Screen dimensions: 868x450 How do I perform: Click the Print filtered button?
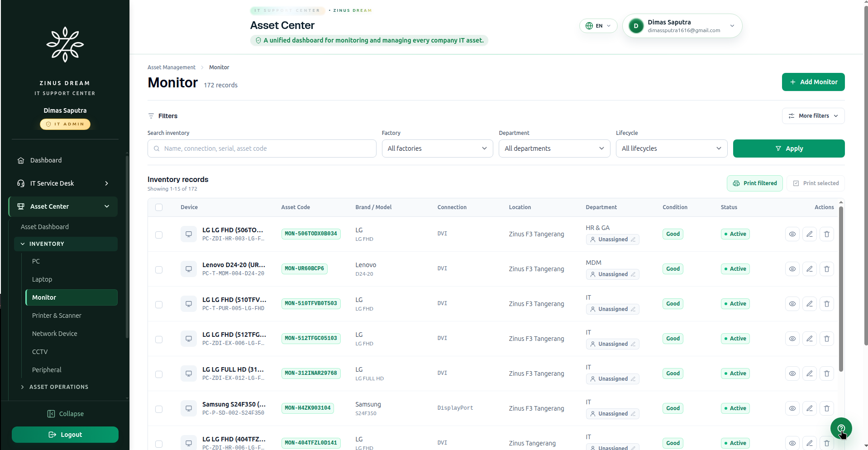point(754,183)
